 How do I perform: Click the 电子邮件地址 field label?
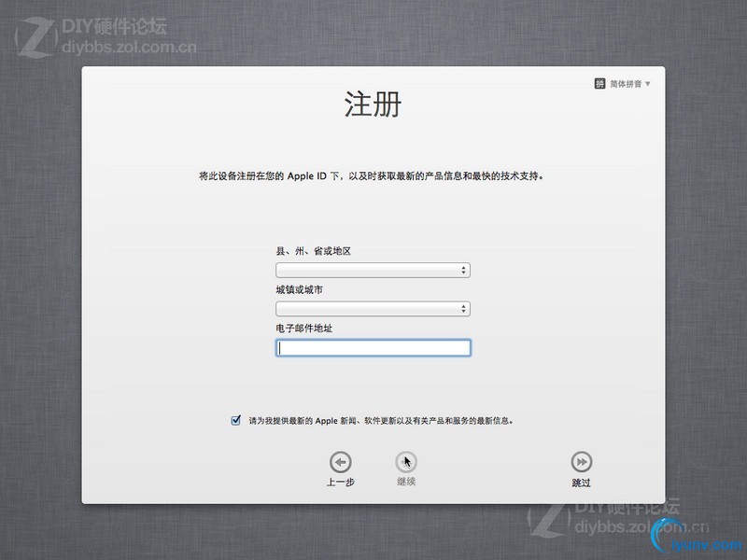pos(304,329)
